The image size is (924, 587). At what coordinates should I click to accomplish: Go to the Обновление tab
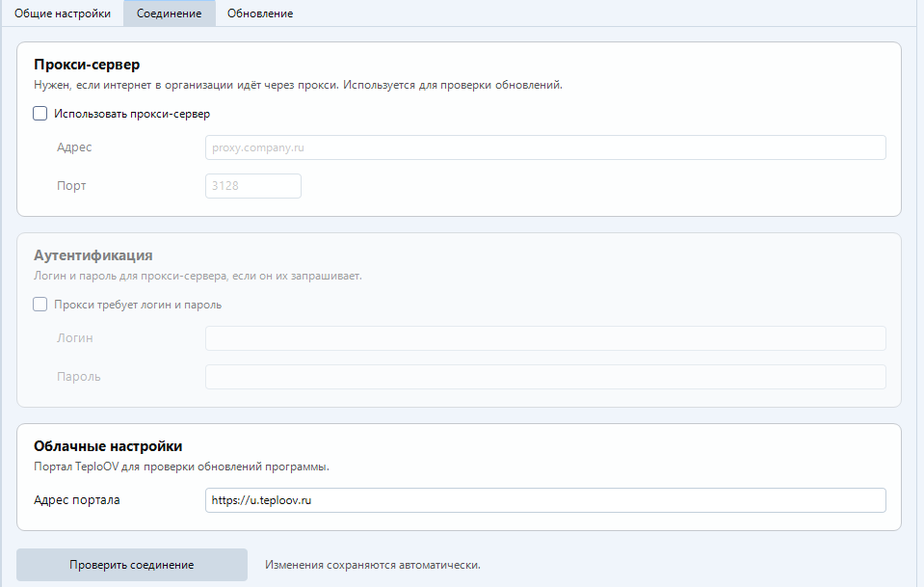(260, 13)
